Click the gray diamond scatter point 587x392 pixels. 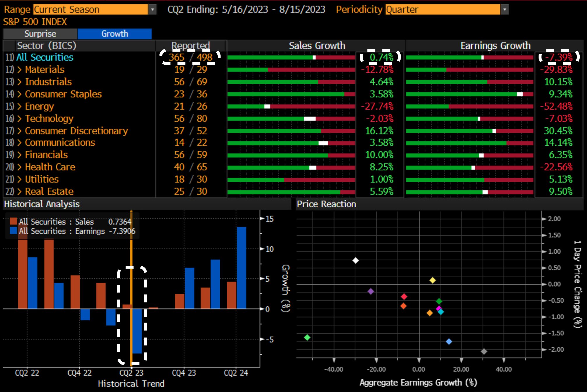[x=484, y=351]
